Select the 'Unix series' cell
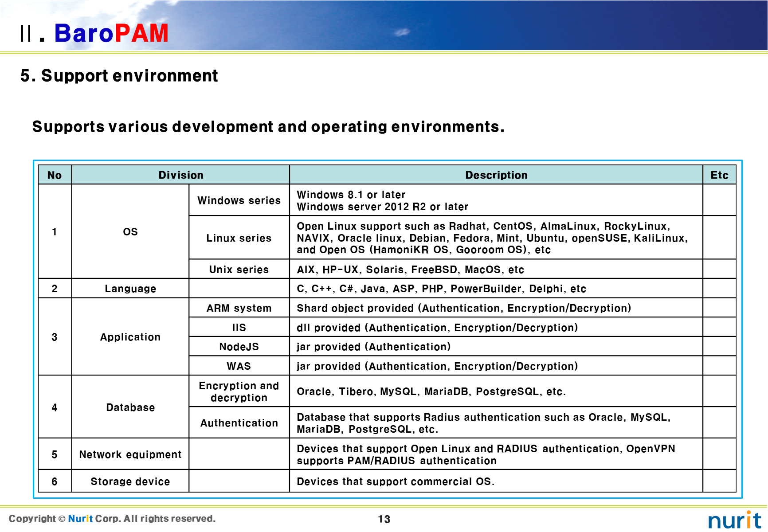 (239, 269)
